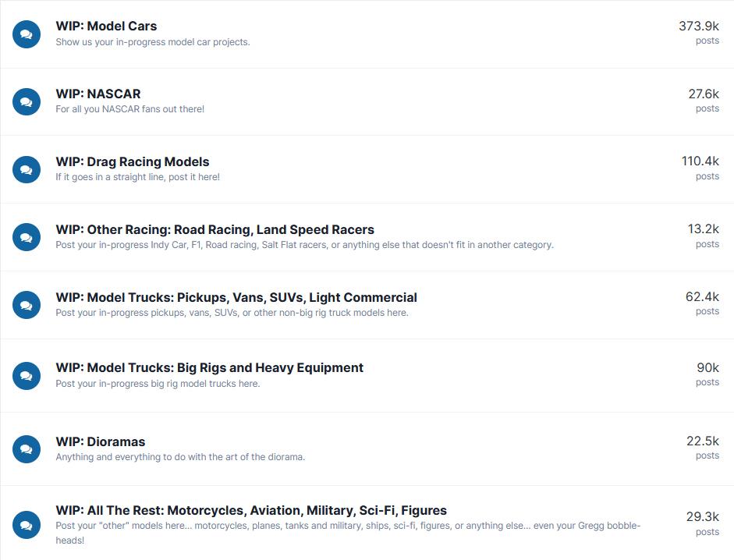Open WIP: All The Rest: Motorcycles, Aviation, Military
Image resolution: width=734 pixels, height=560 pixels.
[x=251, y=510]
